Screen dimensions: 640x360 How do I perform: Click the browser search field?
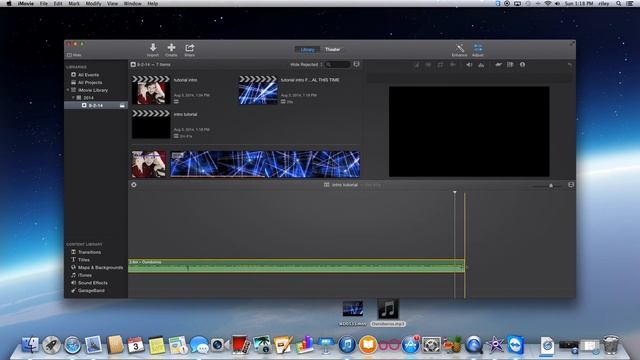(338, 64)
